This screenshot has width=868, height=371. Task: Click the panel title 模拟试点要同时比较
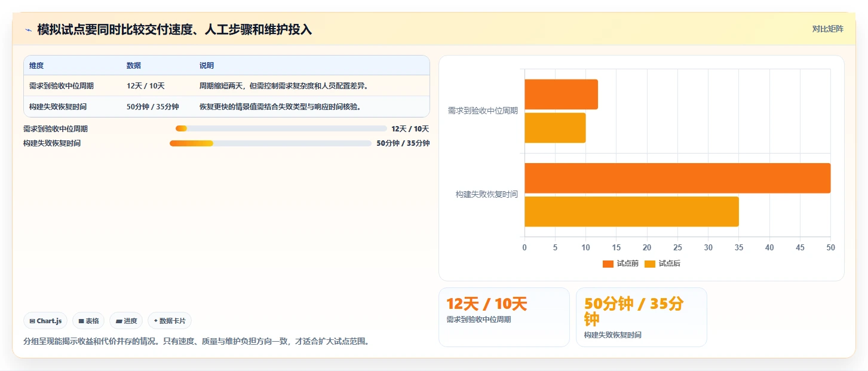point(174,29)
